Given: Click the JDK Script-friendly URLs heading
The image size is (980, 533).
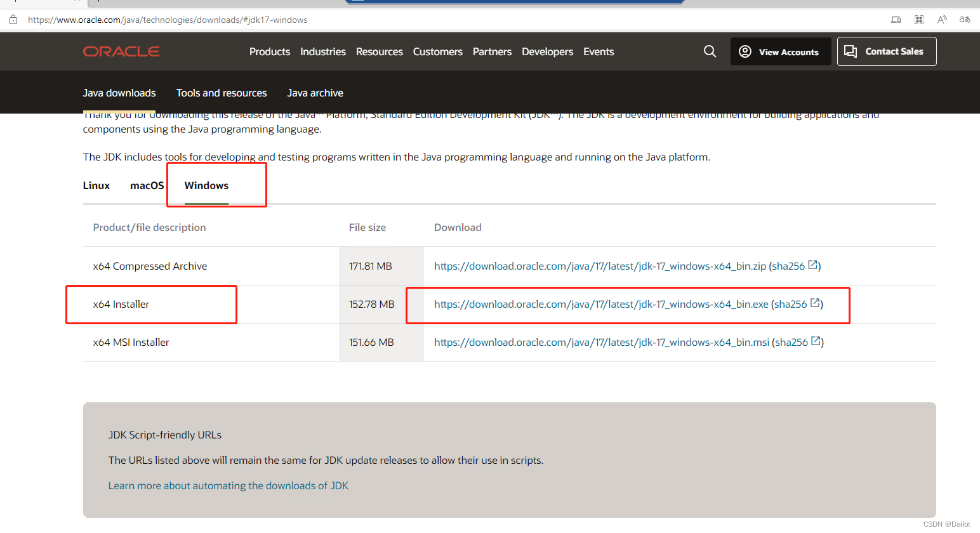Looking at the screenshot, I should coord(165,435).
